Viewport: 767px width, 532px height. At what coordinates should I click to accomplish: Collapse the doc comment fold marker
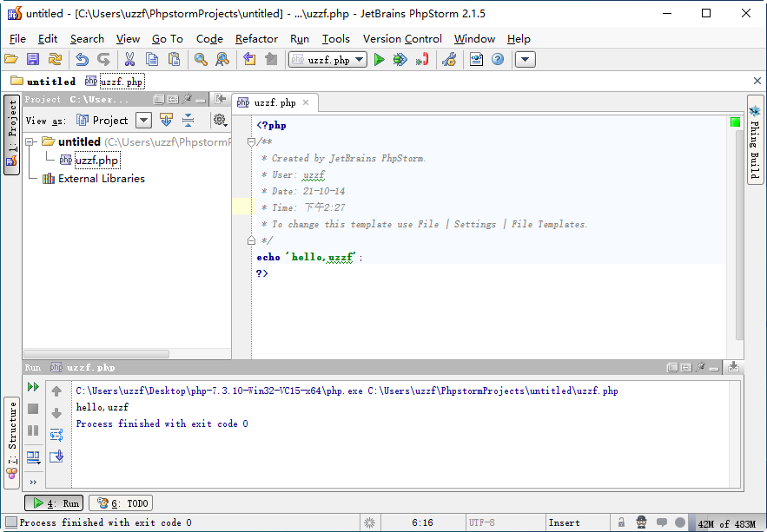(251, 142)
